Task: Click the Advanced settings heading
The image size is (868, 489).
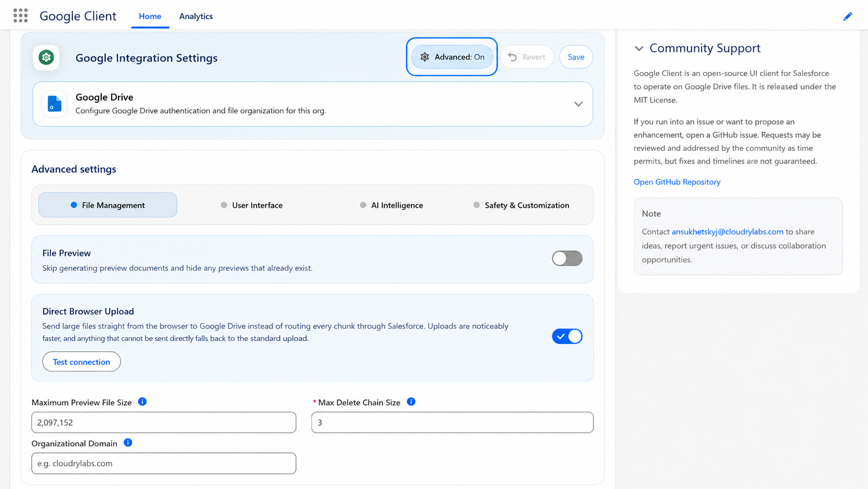Action: (x=74, y=169)
